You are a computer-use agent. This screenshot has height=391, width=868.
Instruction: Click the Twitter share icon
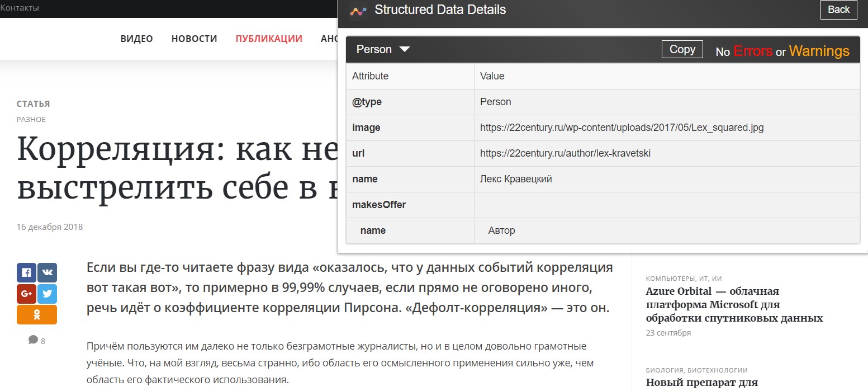pyautogui.click(x=47, y=294)
